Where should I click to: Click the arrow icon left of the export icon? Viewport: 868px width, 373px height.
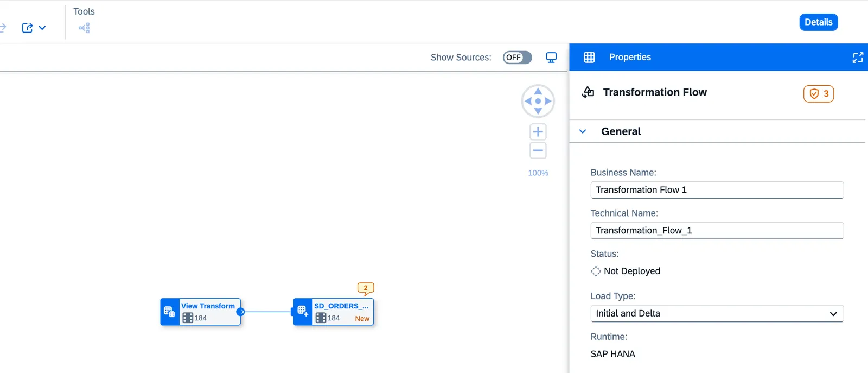pos(3,27)
